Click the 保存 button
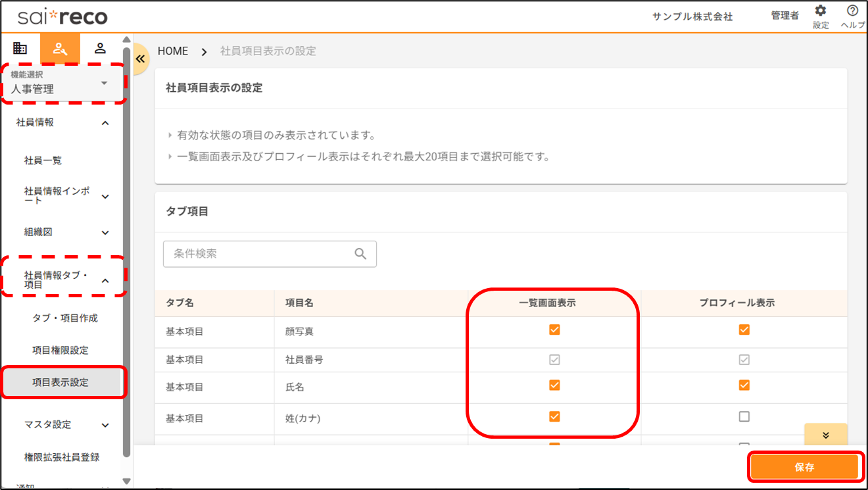Screen dimensions: 868x490 tap(804, 467)
